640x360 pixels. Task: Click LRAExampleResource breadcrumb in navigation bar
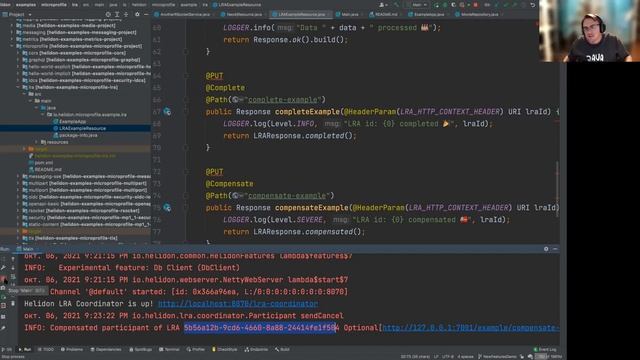(x=237, y=5)
